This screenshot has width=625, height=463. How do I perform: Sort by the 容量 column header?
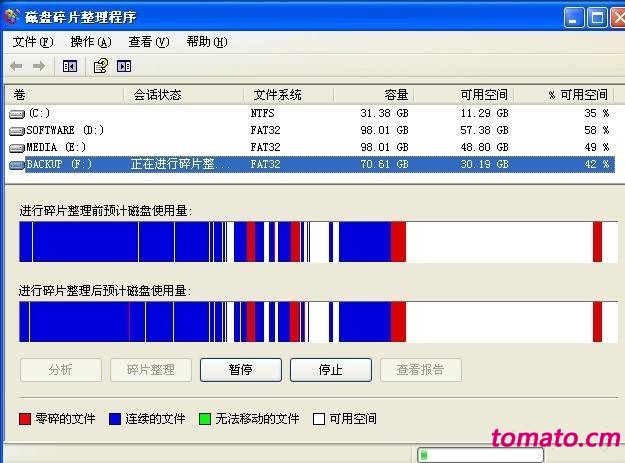tap(374, 95)
